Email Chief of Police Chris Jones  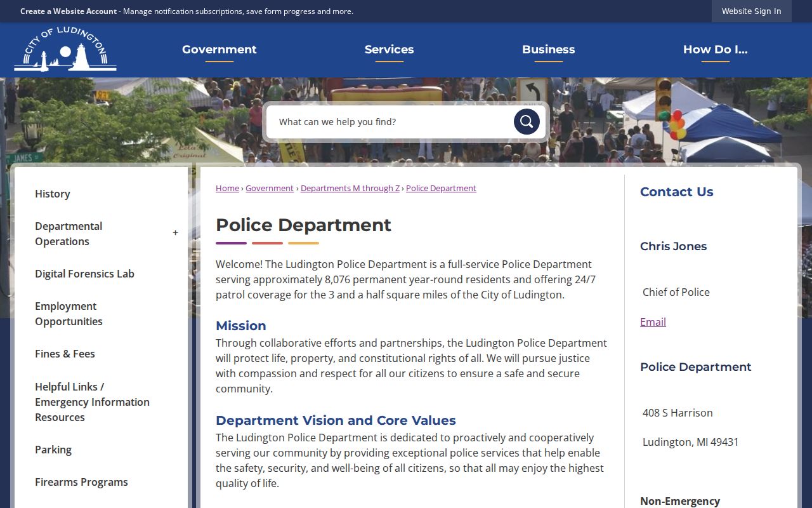coord(653,322)
